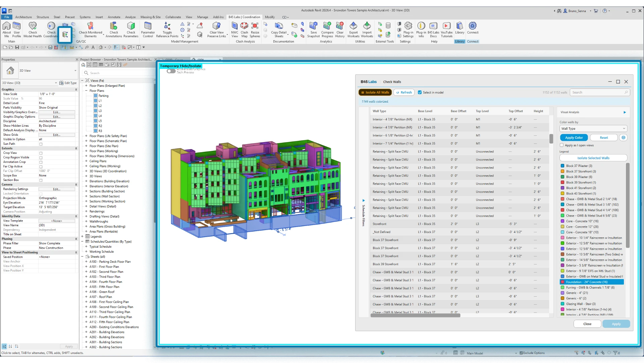Viewport: 644px width, 363px height.
Task: Open Parameter Control
Action: click(x=148, y=29)
